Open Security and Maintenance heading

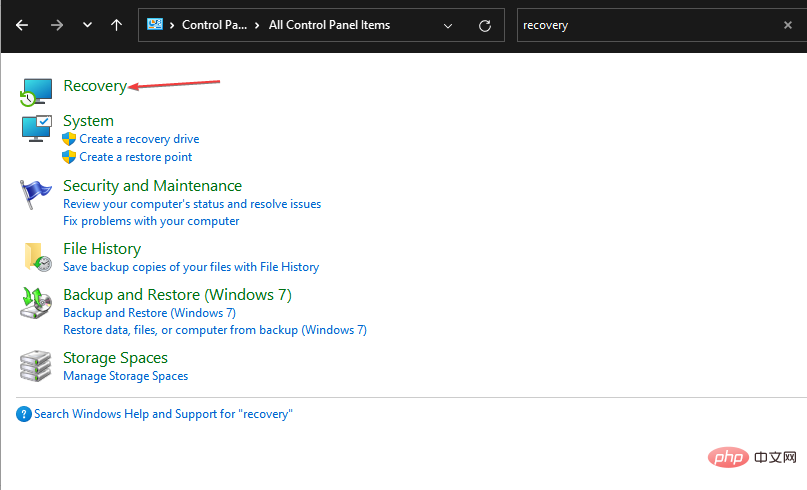pyautogui.click(x=152, y=185)
